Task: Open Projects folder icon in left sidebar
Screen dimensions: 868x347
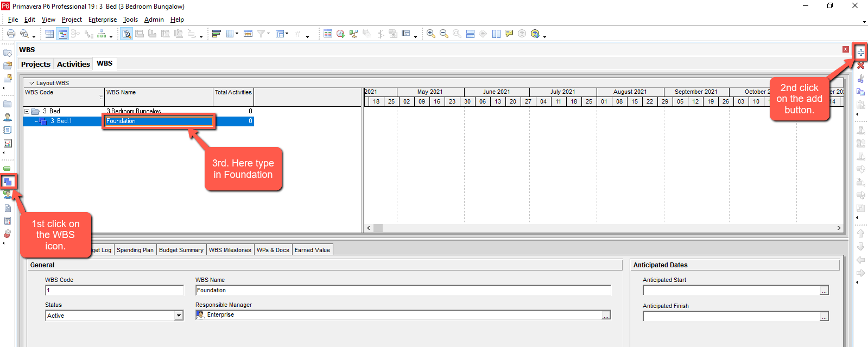Action: pos(8,104)
